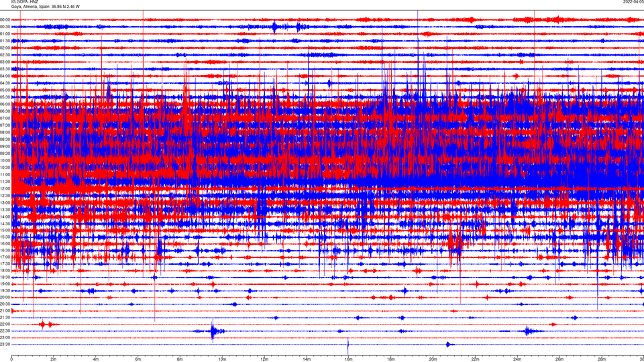Select the '03:30' trace time label

pyautogui.click(x=5, y=69)
